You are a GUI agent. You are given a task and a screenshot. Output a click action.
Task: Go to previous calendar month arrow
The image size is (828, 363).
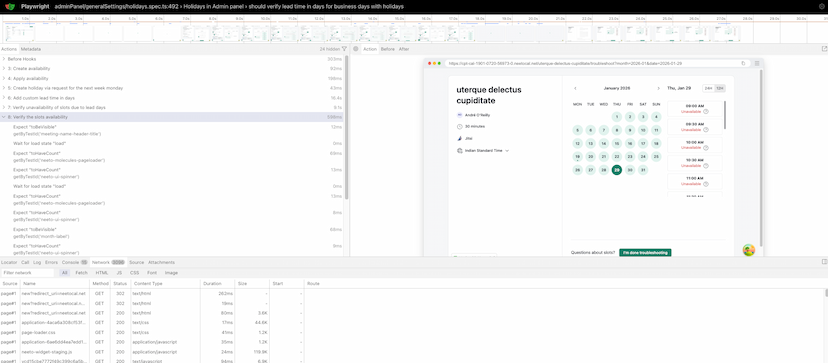click(575, 88)
